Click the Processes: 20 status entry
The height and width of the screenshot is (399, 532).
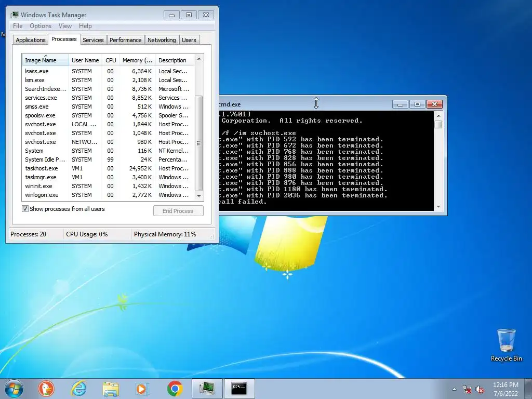point(28,234)
